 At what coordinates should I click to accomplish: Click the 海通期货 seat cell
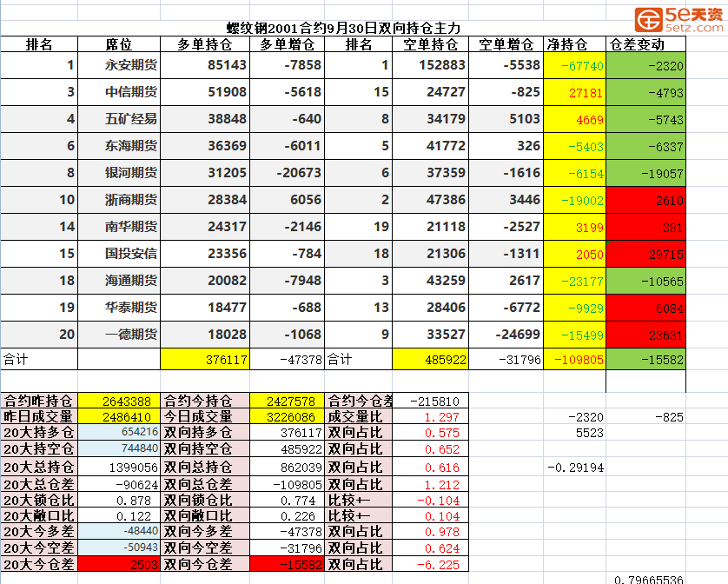(x=119, y=281)
